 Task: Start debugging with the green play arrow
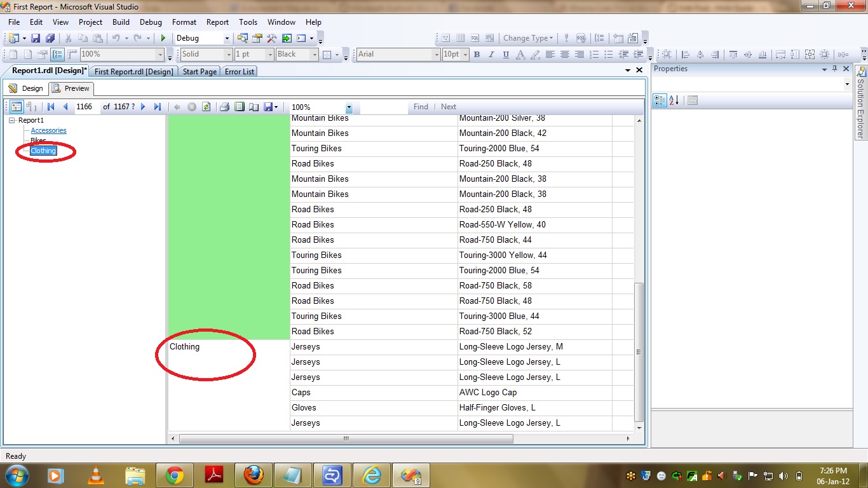(x=163, y=38)
